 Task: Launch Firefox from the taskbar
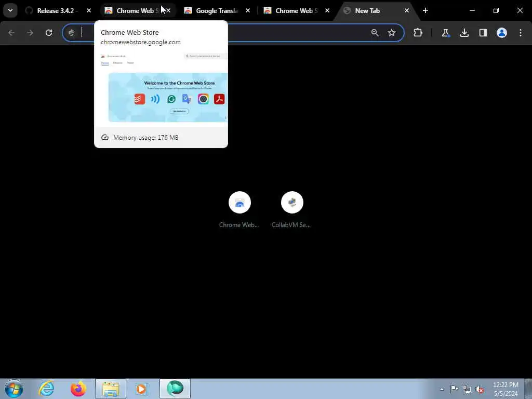pos(78,389)
